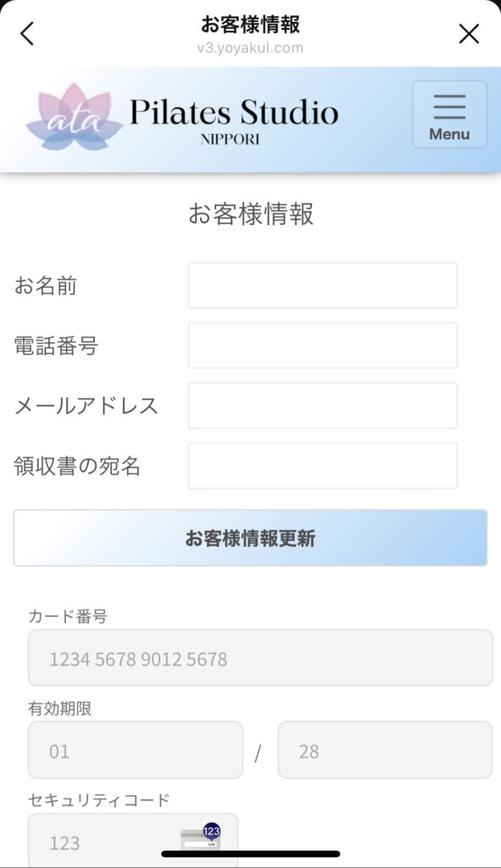Focus the メールアドレス input field
The width and height of the screenshot is (501, 868).
click(323, 405)
